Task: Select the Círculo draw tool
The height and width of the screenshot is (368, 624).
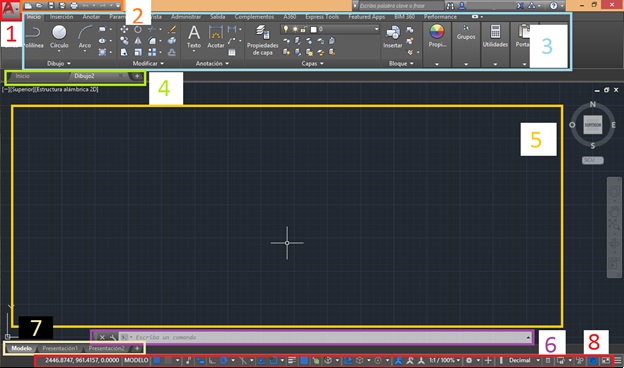Action: [x=59, y=37]
